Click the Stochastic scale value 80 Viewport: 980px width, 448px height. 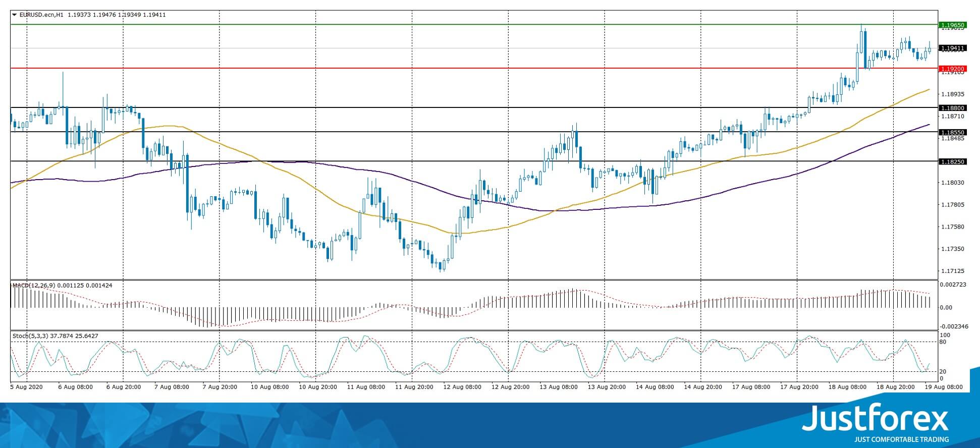944,342
